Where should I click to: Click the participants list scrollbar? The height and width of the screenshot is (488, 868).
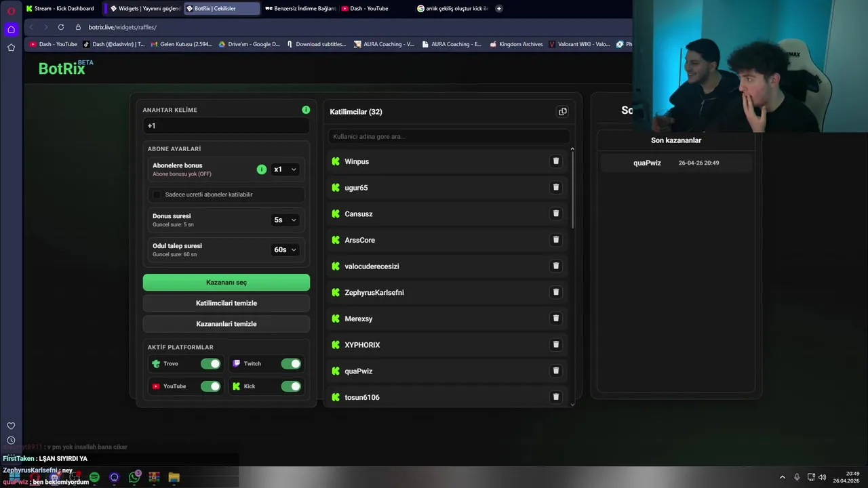(572, 190)
